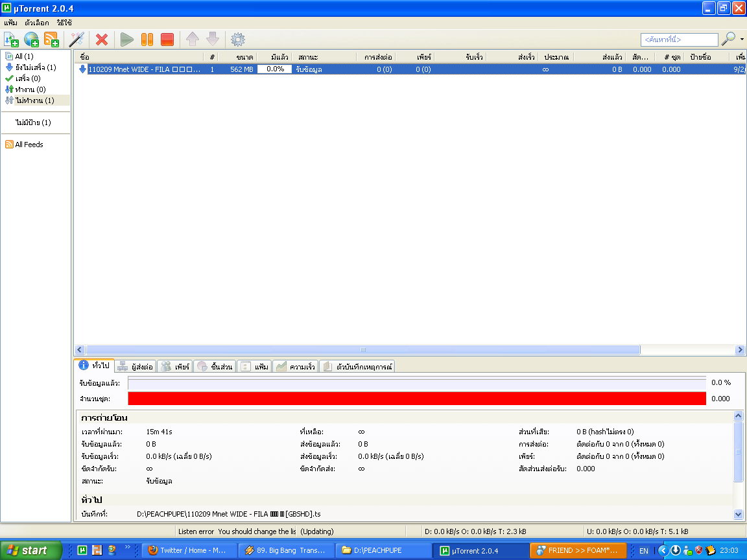Open 89. Big Bang Trans taskbar window
Image resolution: width=747 pixels, height=560 pixels.
click(x=287, y=550)
